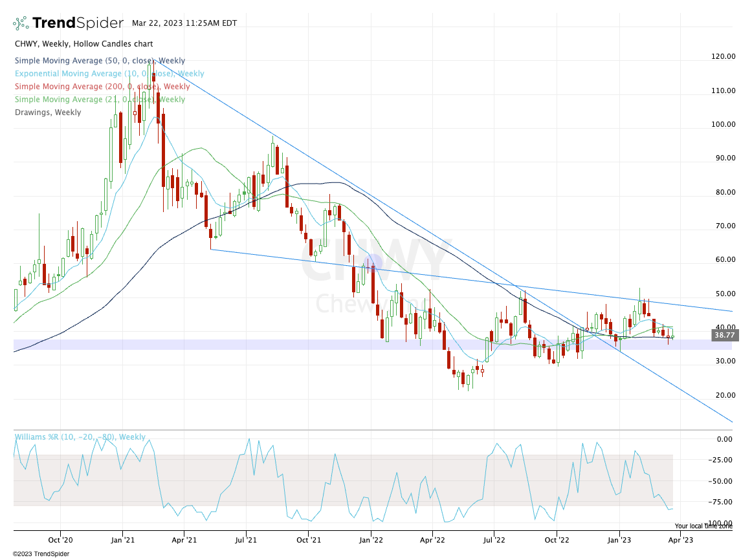Viewport: 752px width, 560px height.
Task: Select the Simple Moving Average 21 legend entry
Action: pos(100,100)
